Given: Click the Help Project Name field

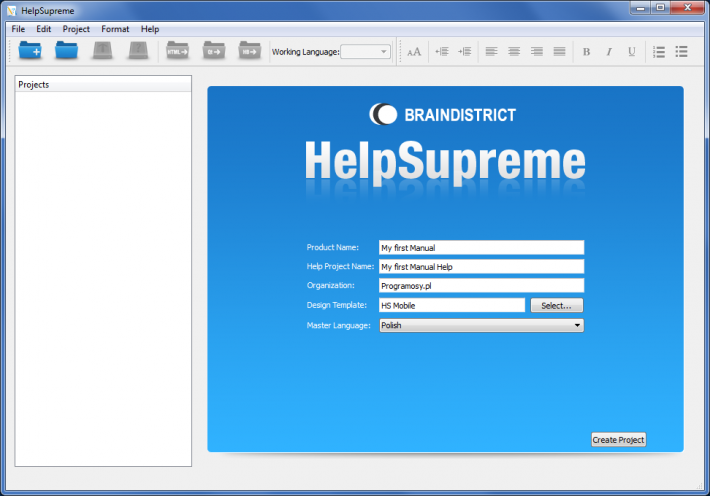Looking at the screenshot, I should 481,267.
